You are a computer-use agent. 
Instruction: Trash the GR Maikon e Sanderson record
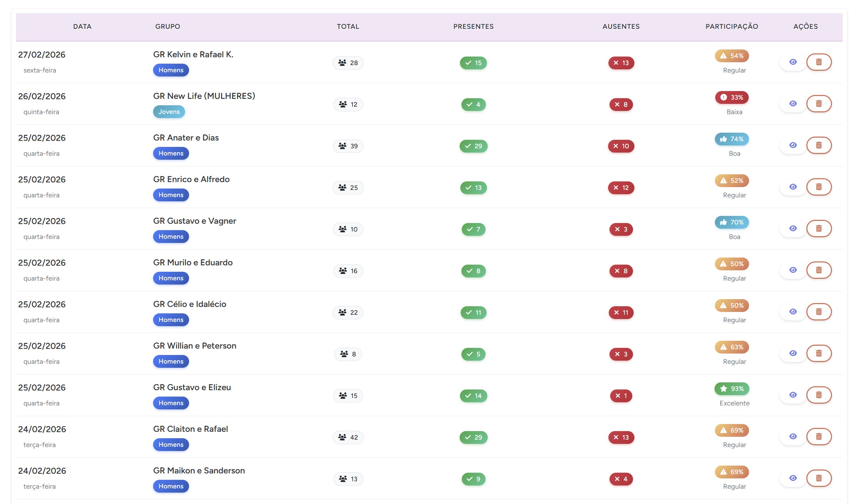[818, 478]
